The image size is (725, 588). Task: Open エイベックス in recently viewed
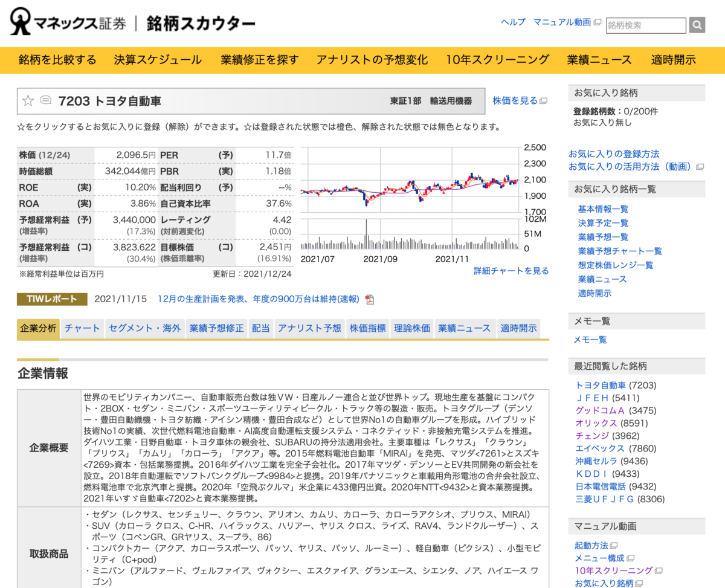601,449
